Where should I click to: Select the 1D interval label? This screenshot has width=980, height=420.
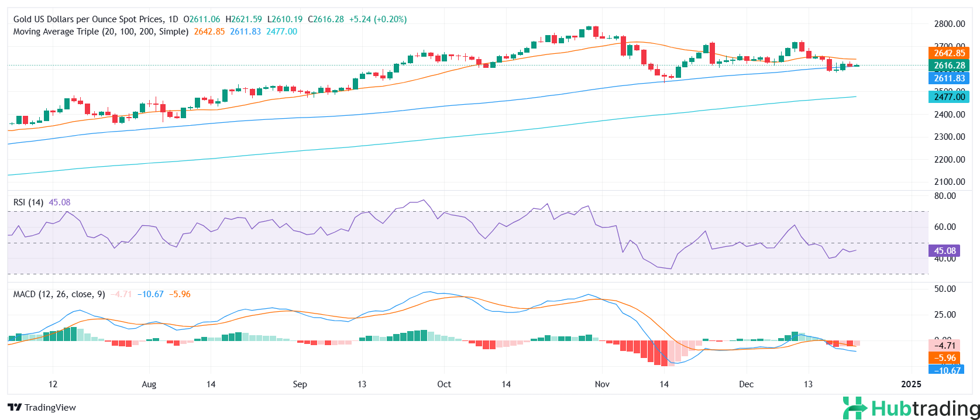173,19
